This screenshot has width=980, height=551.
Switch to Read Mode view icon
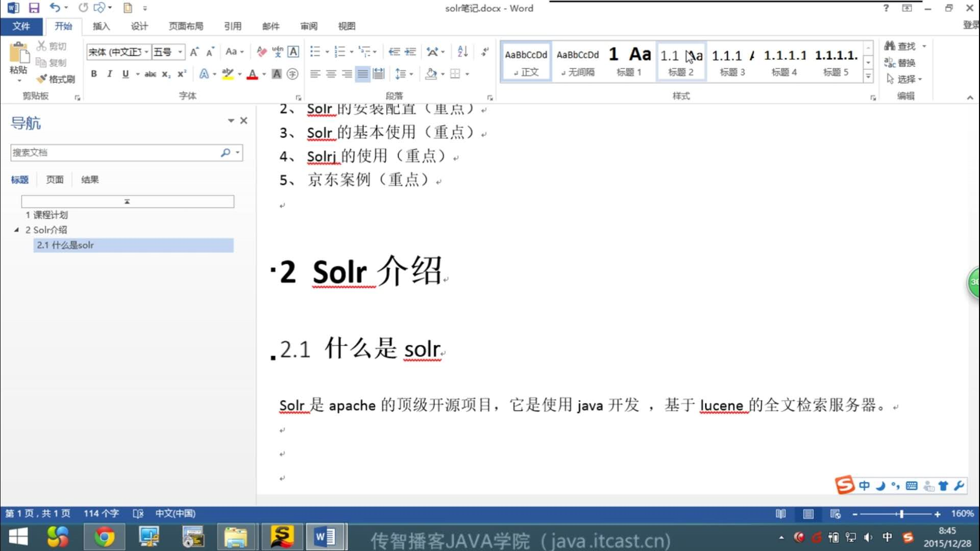click(x=781, y=514)
